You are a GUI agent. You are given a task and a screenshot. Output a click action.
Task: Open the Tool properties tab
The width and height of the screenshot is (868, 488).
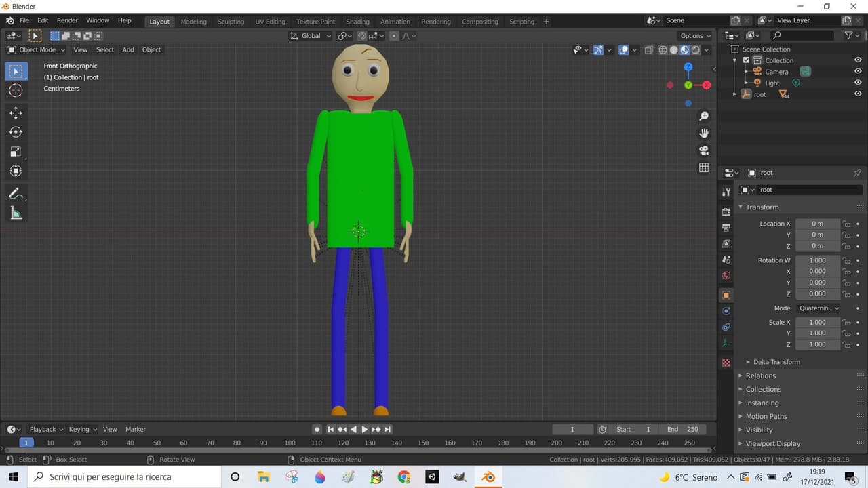point(726,192)
